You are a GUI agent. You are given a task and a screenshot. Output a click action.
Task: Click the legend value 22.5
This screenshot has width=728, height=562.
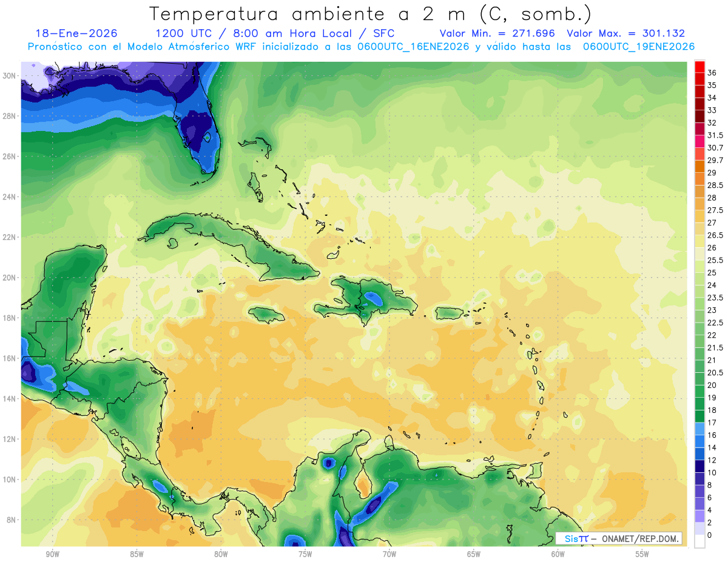pos(715,323)
